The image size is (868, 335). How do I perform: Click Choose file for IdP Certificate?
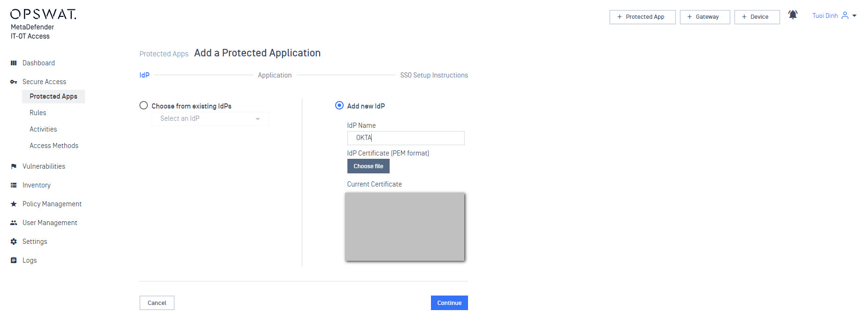[368, 166]
